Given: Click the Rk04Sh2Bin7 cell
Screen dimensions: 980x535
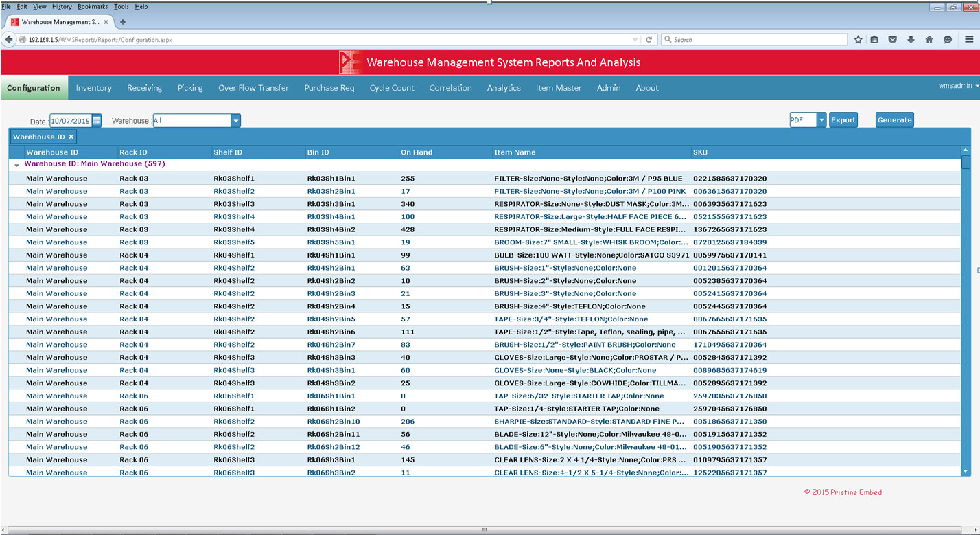Looking at the screenshot, I should [x=331, y=345].
